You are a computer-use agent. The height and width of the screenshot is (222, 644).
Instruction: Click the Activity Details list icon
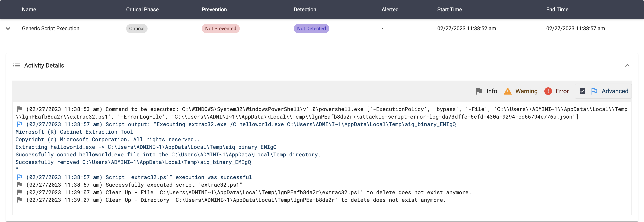16,65
